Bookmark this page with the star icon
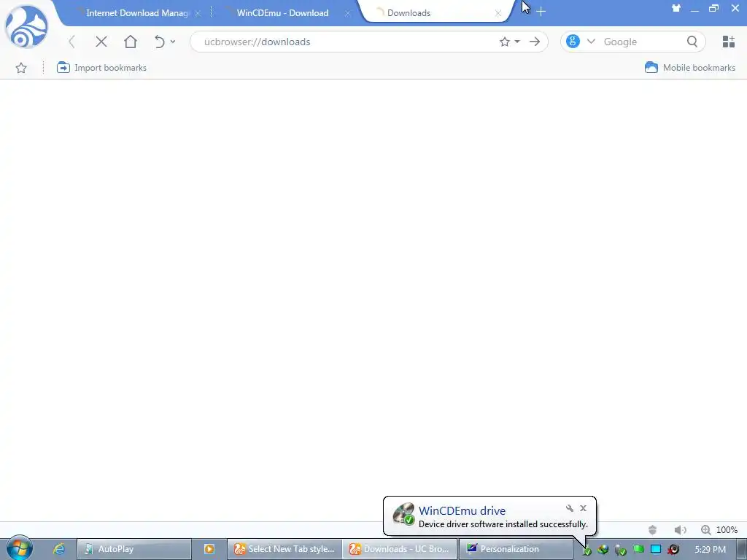This screenshot has height=560, width=747. (x=505, y=42)
